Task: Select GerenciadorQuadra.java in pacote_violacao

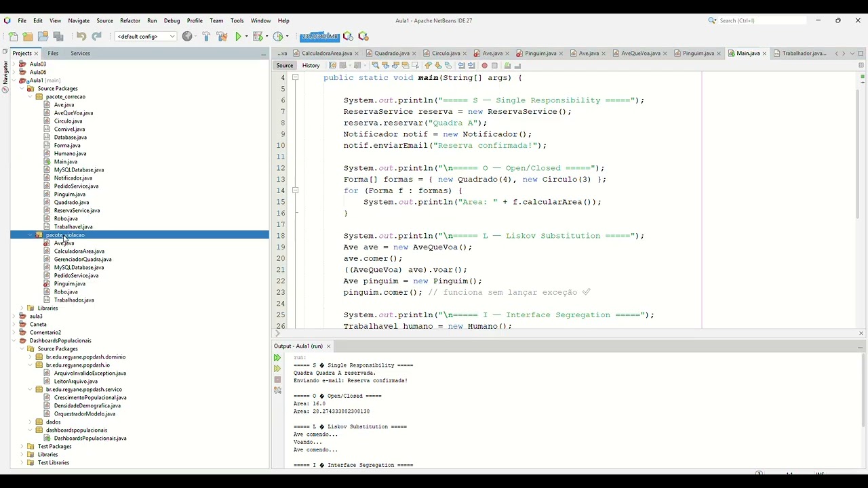Action: point(83,259)
